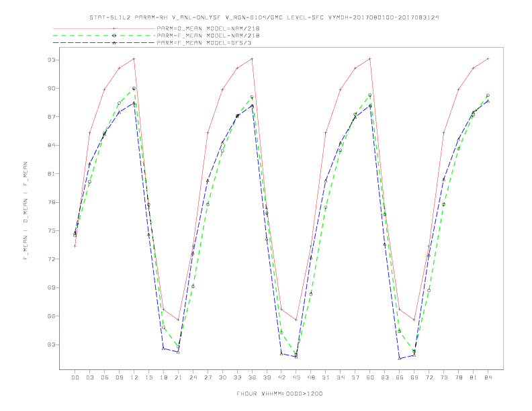
Task: Click x-axis forecast hour label 33
Action: [237, 377]
